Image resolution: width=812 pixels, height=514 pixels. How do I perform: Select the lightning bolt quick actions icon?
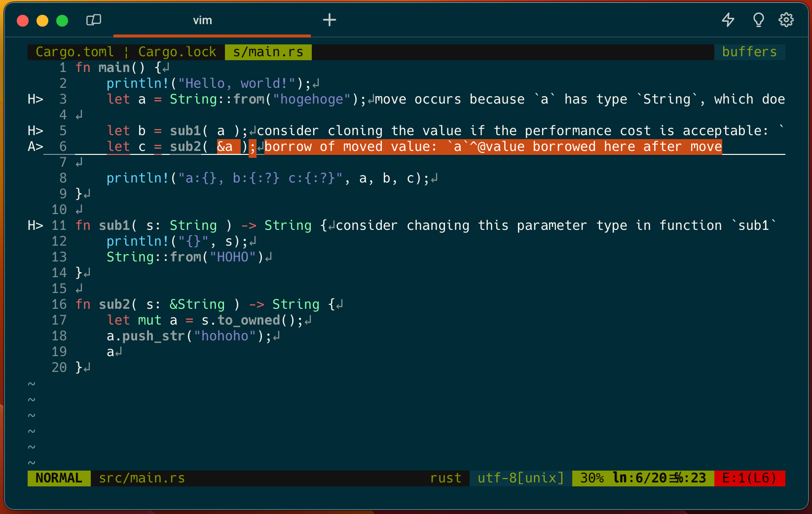(x=728, y=20)
